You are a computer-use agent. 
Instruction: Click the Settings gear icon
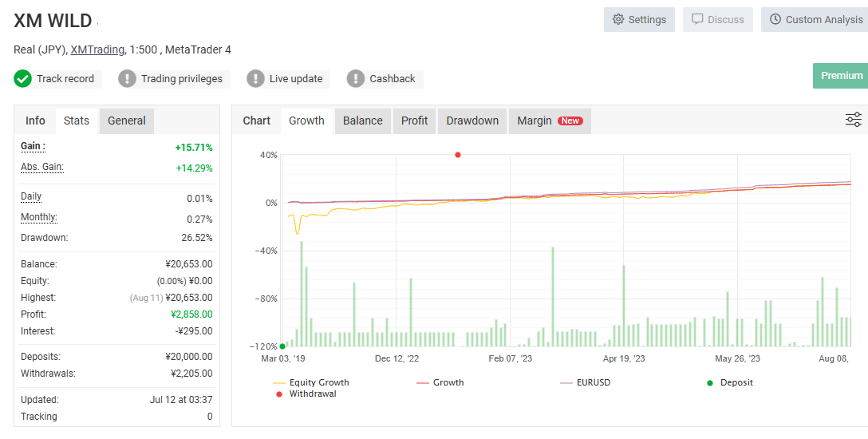(x=617, y=19)
